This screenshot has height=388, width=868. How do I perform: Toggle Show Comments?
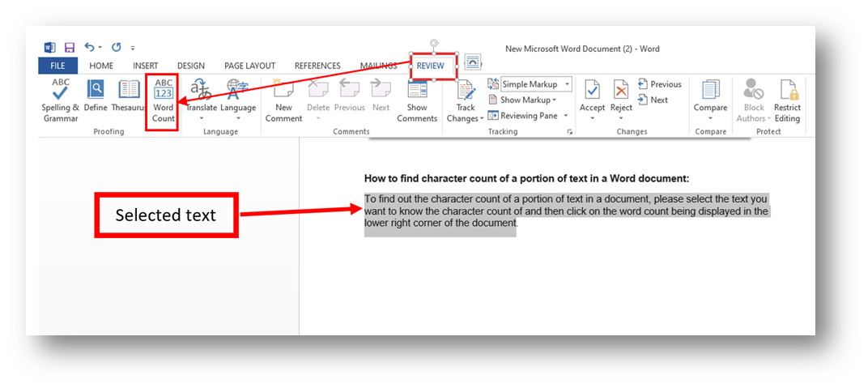(417, 100)
